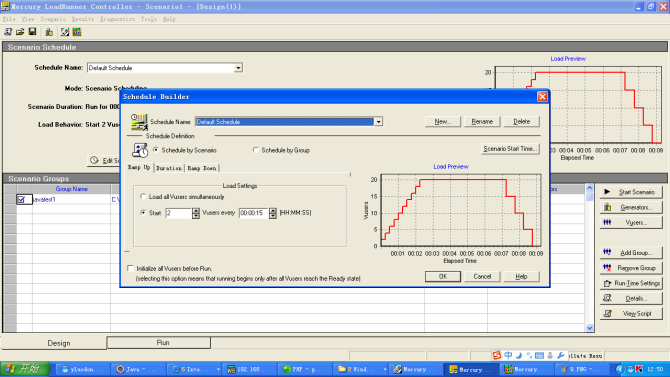Click the New... schedule button
This screenshot has height=377, width=670.
click(x=443, y=122)
